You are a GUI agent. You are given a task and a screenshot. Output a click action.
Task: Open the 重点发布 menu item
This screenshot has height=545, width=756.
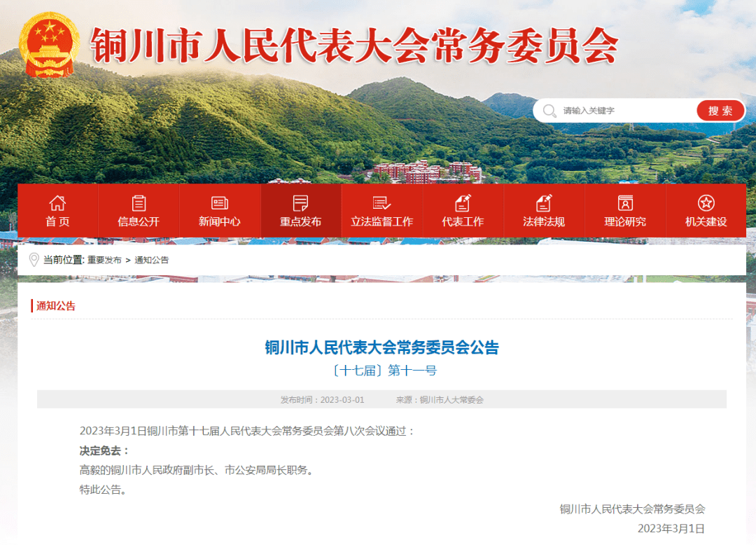click(301, 211)
